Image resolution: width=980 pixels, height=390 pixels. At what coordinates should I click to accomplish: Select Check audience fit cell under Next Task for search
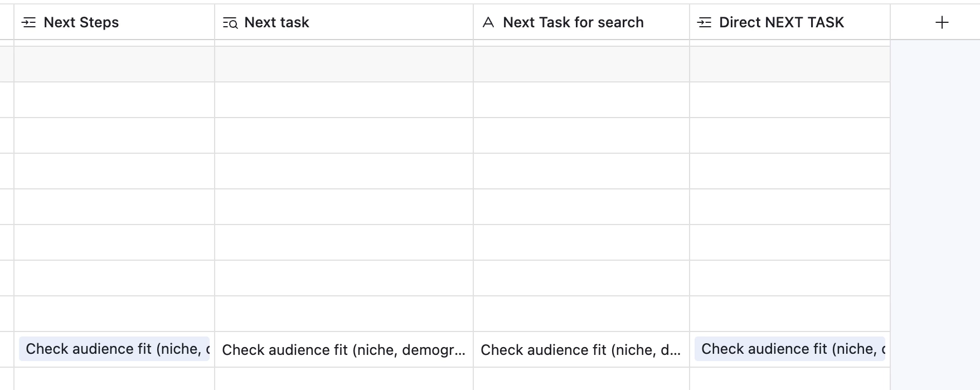point(580,350)
